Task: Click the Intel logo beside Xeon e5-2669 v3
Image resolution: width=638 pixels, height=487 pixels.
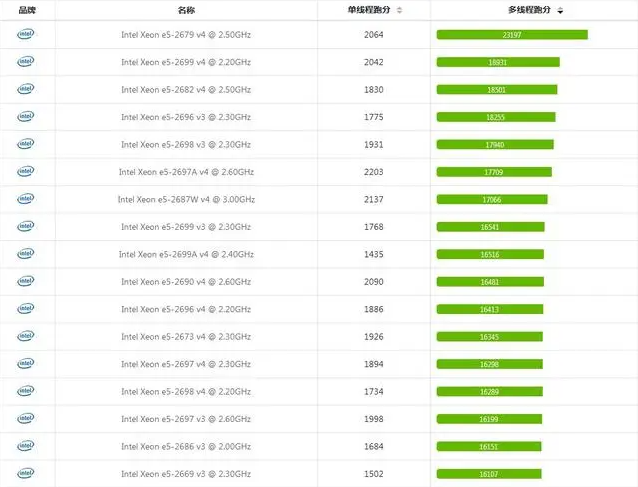Action: click(25, 474)
